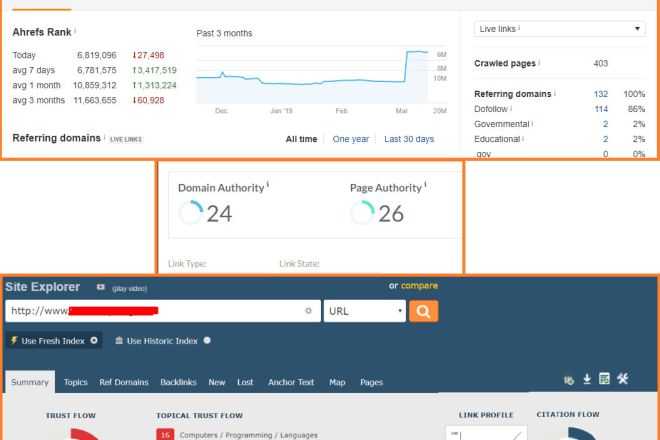
Task: Click the add-to-bucket icon in Majestic toolbar
Action: tap(569, 379)
